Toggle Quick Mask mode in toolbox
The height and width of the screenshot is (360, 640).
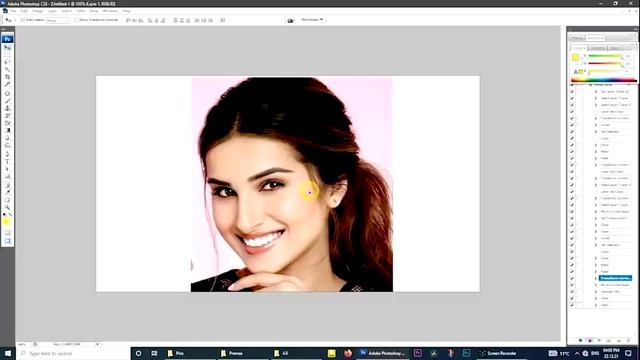coord(7,233)
